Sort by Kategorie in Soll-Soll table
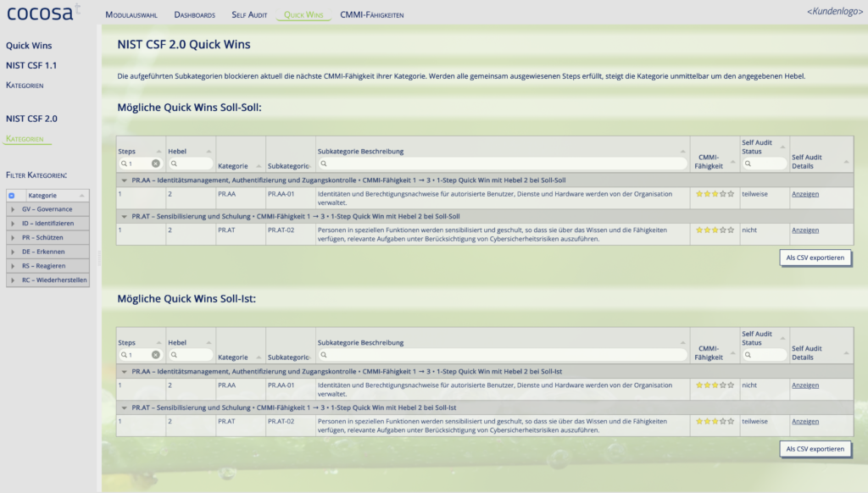This screenshot has width=868, height=493. (259, 166)
